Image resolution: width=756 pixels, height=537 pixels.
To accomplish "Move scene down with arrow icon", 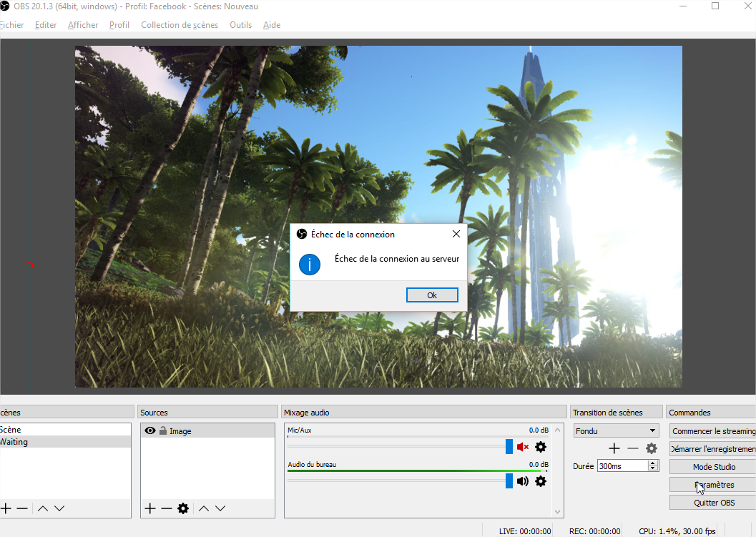I will pyautogui.click(x=59, y=508).
